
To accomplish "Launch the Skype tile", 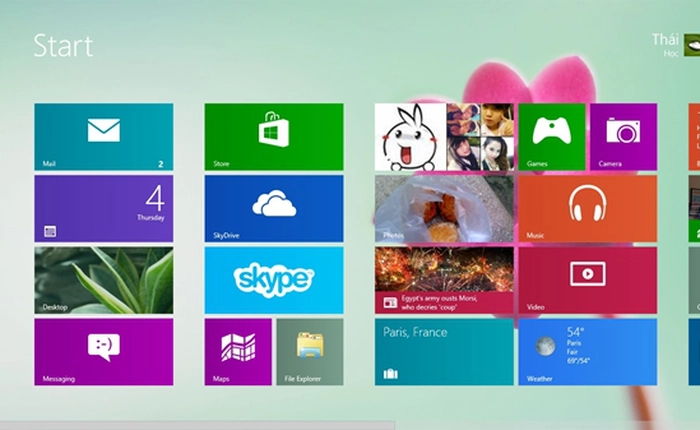I will [274, 280].
